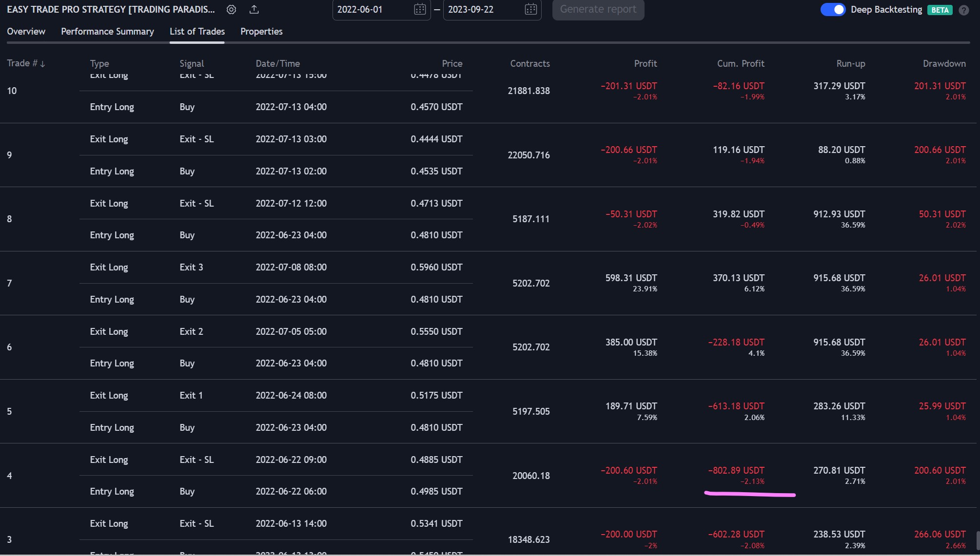The width and height of the screenshot is (980, 556).
Task: Click the 2022-06-01 start date field
Action: tap(360, 10)
